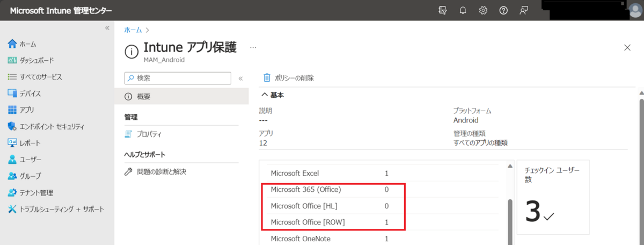Open ダッシュボード from the sidebar

coord(36,61)
